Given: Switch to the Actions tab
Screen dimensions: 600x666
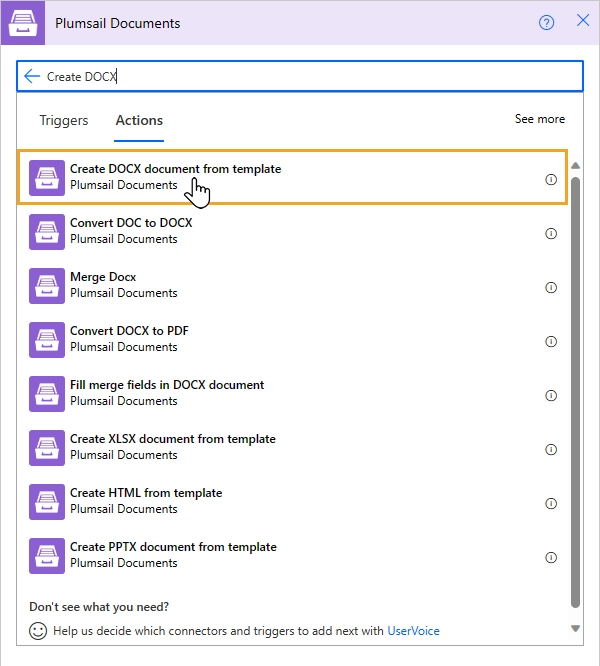Looking at the screenshot, I should (139, 121).
